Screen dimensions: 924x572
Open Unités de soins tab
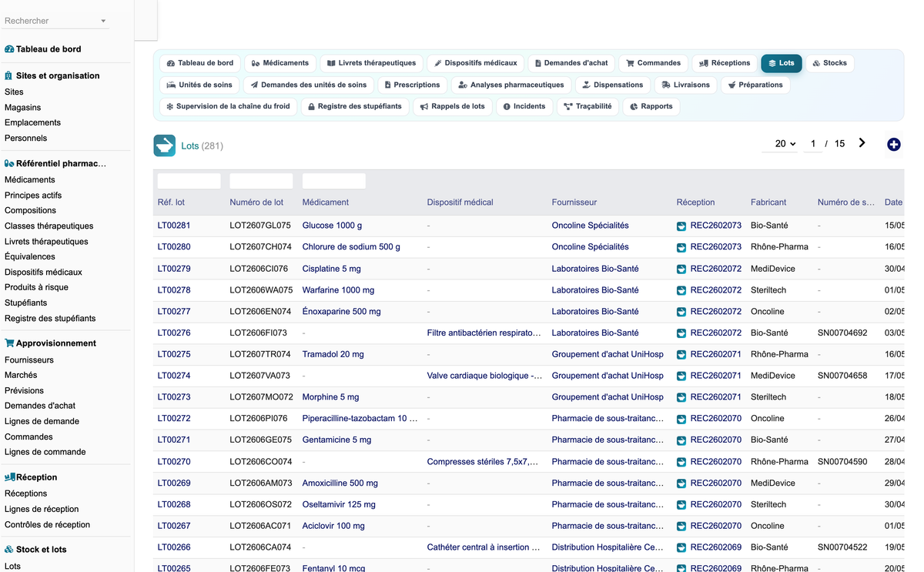pos(199,85)
